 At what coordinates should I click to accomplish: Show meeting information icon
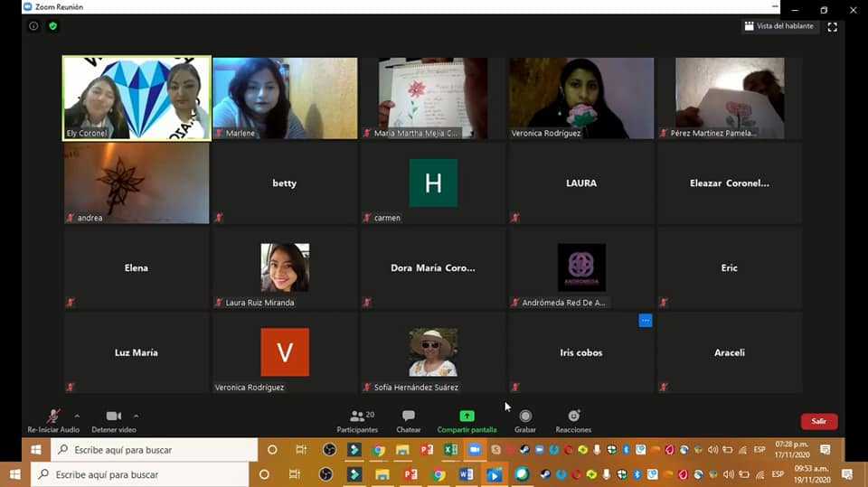click(x=33, y=26)
